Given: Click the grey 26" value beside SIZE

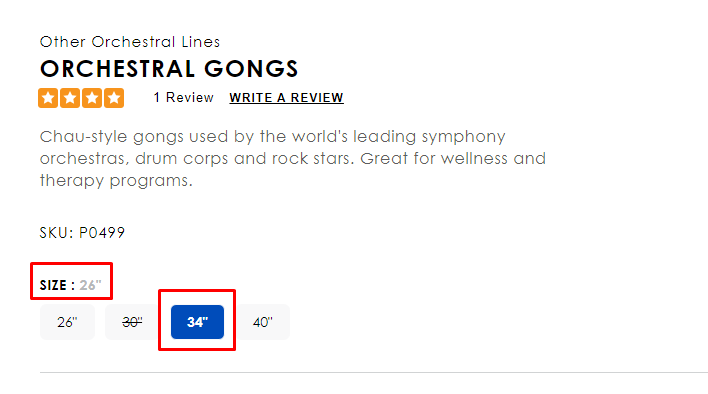Looking at the screenshot, I should tap(91, 285).
